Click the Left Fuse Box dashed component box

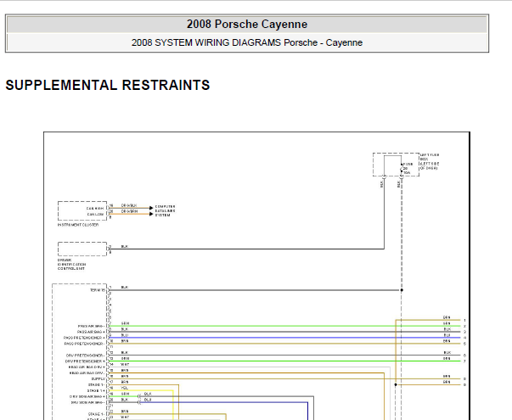396,165
